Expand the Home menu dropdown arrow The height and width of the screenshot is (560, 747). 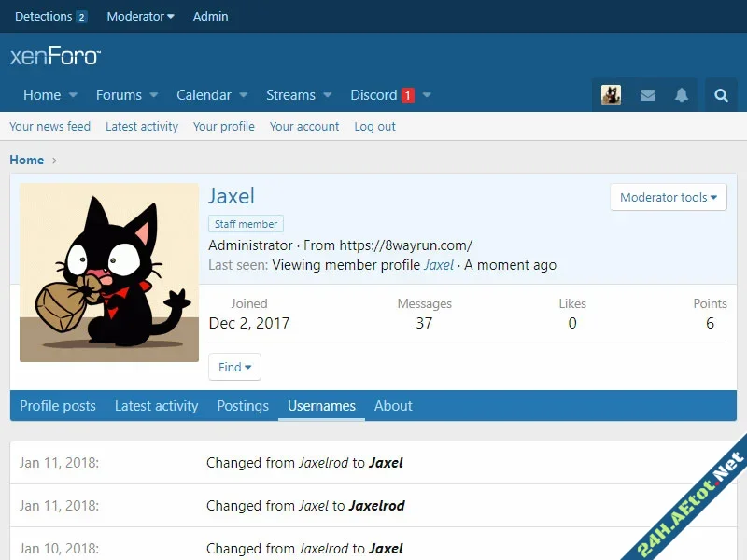click(x=74, y=95)
